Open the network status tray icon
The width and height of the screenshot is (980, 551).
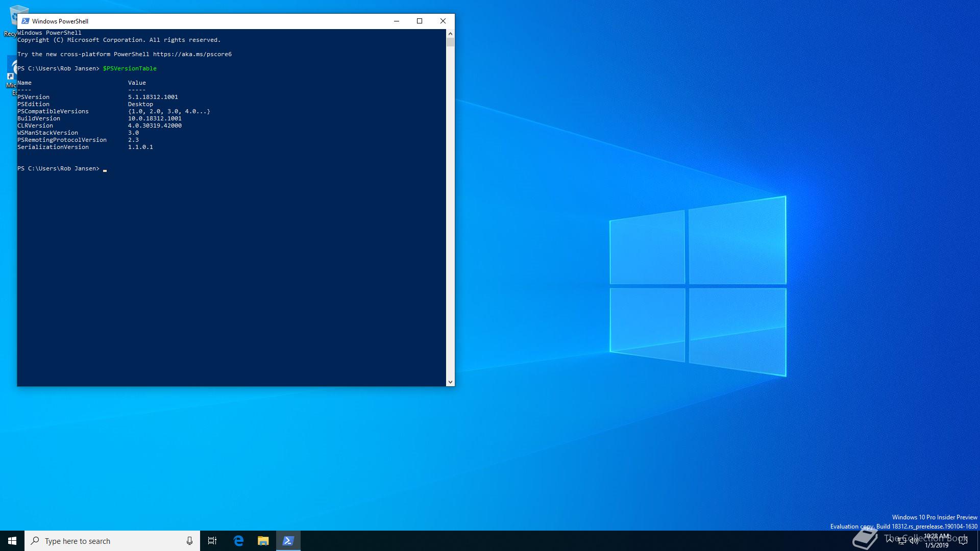click(x=902, y=541)
